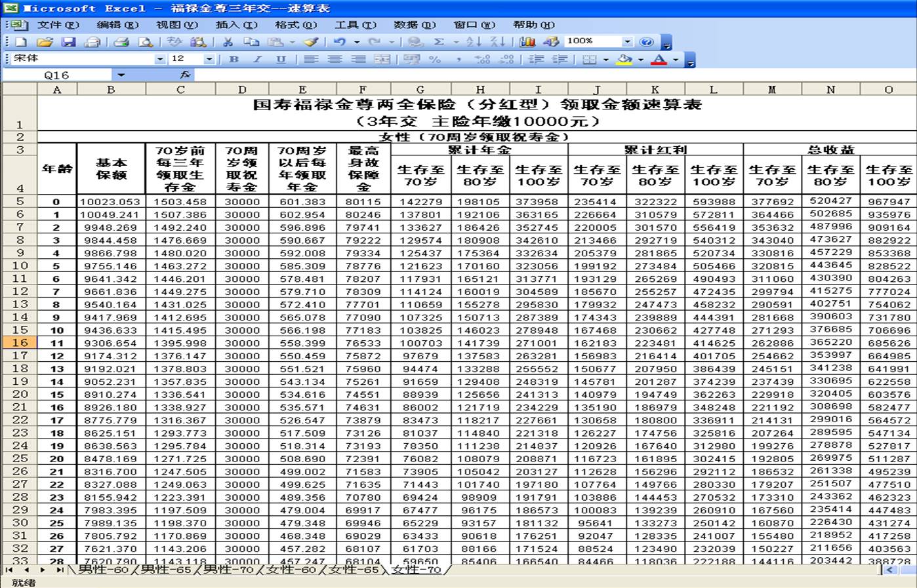Open the font size dropdown showing 12
The width and height of the screenshot is (917, 588).
209,59
